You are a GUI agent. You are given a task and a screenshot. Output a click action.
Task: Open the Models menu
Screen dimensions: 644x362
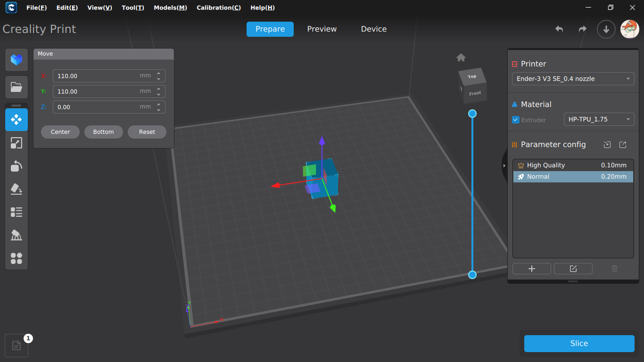click(170, 8)
